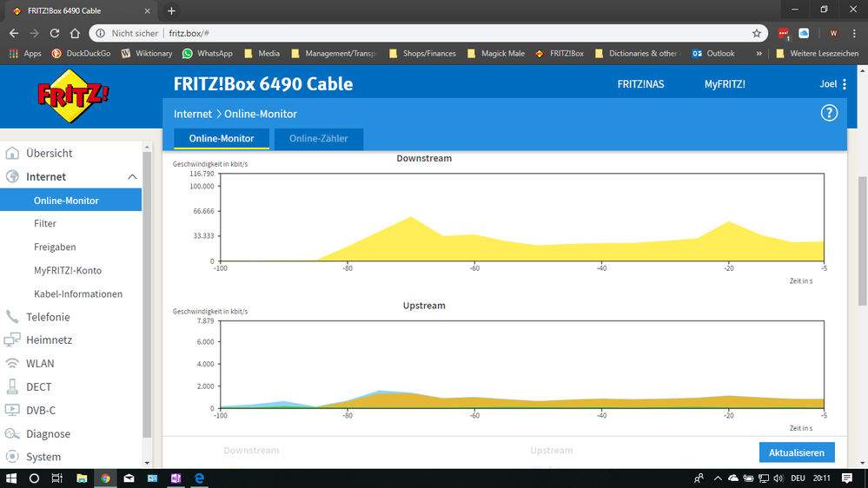Open the cloud extension icon in Chrome toolbar
868x488 pixels.
pos(804,33)
